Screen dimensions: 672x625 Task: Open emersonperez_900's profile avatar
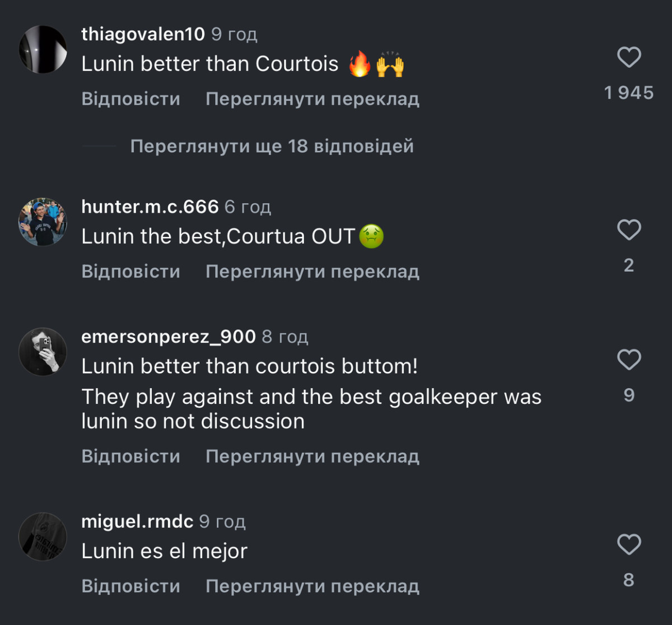point(43,352)
